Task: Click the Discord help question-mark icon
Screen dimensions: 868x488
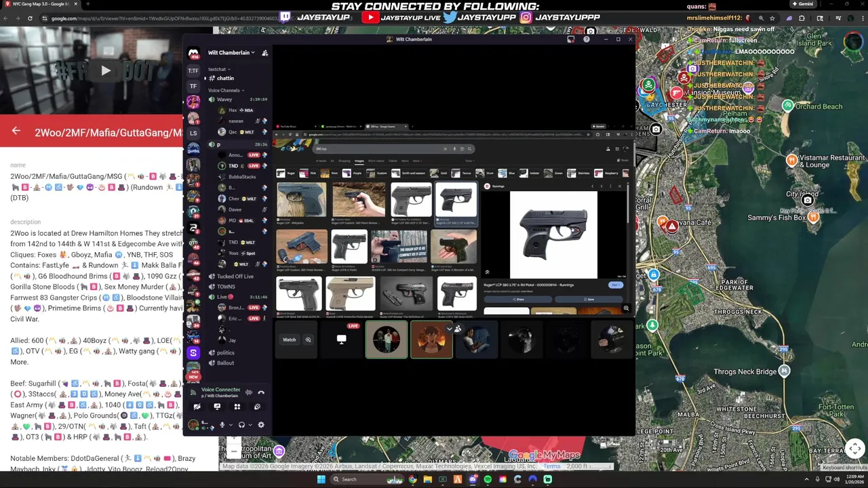Action: tap(587, 39)
